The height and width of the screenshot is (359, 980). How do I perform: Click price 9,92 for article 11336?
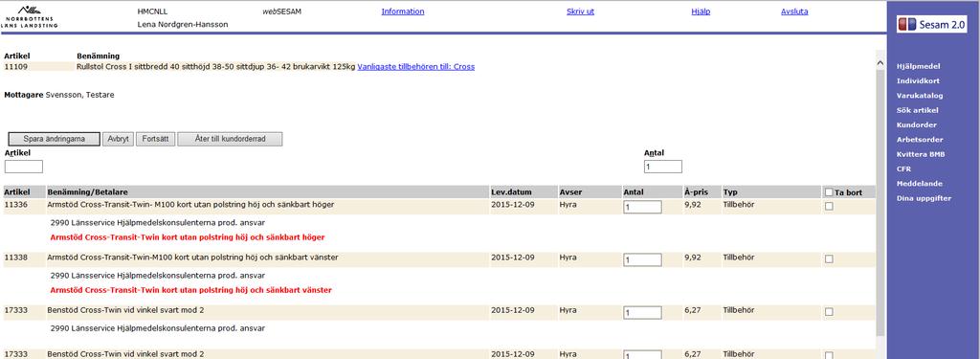point(693,205)
